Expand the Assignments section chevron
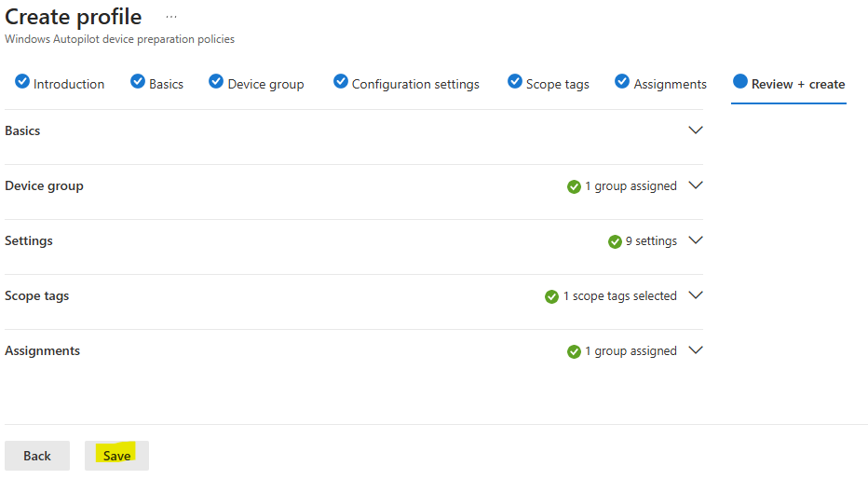 (696, 350)
